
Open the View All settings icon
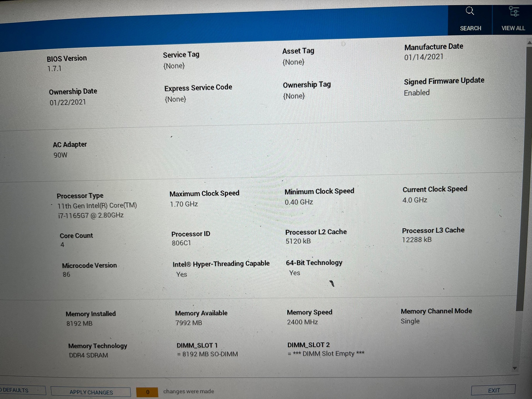click(514, 12)
